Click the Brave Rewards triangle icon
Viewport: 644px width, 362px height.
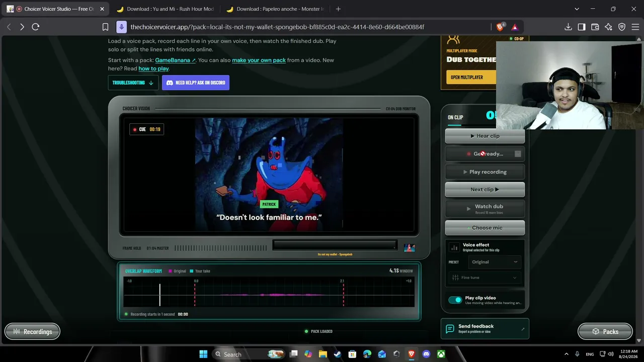tap(515, 27)
